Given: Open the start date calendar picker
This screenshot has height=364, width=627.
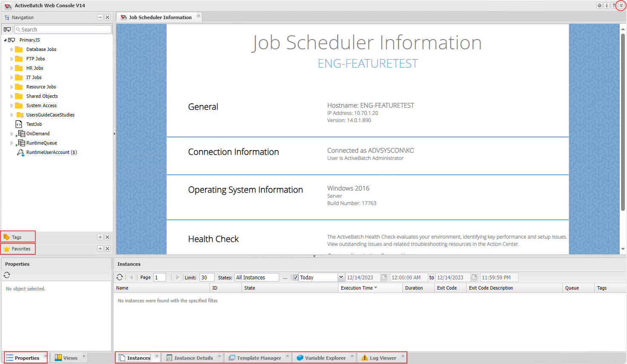Looking at the screenshot, I should (384, 277).
